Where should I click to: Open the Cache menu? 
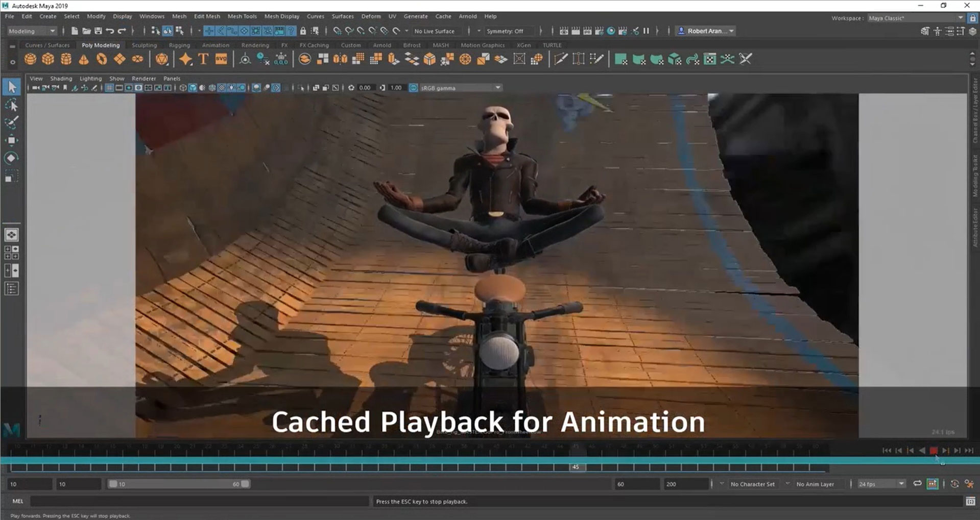pyautogui.click(x=443, y=16)
